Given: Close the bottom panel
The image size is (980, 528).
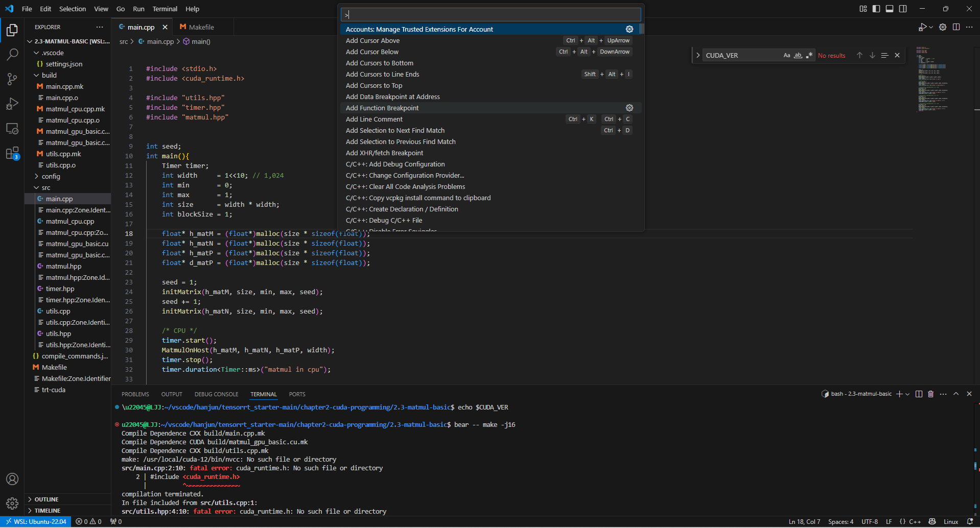Looking at the screenshot, I should (x=969, y=394).
